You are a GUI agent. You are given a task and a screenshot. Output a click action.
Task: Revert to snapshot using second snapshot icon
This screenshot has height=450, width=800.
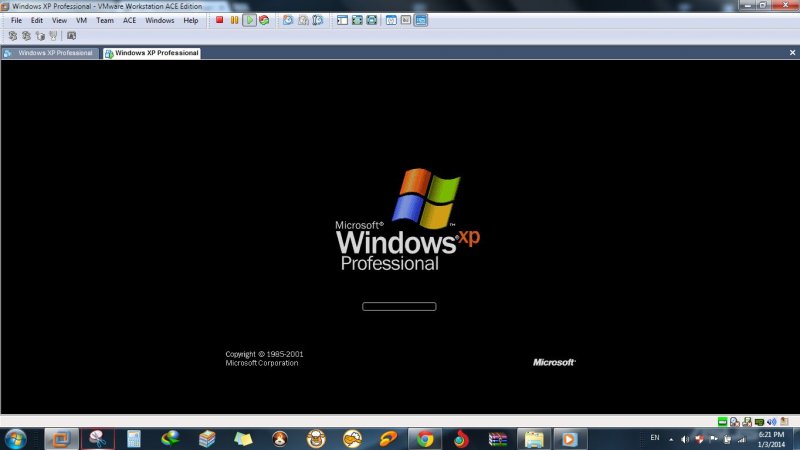click(303, 20)
